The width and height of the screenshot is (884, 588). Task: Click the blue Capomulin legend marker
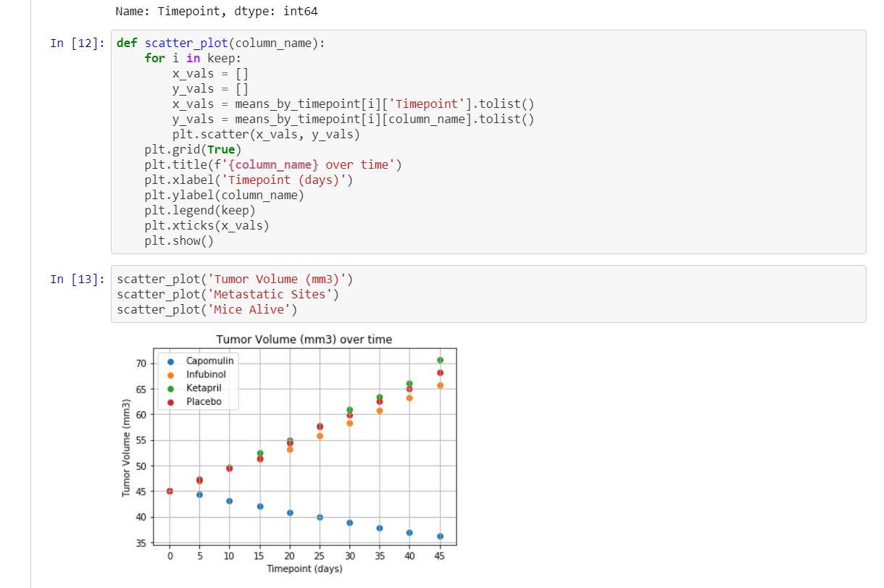170,361
